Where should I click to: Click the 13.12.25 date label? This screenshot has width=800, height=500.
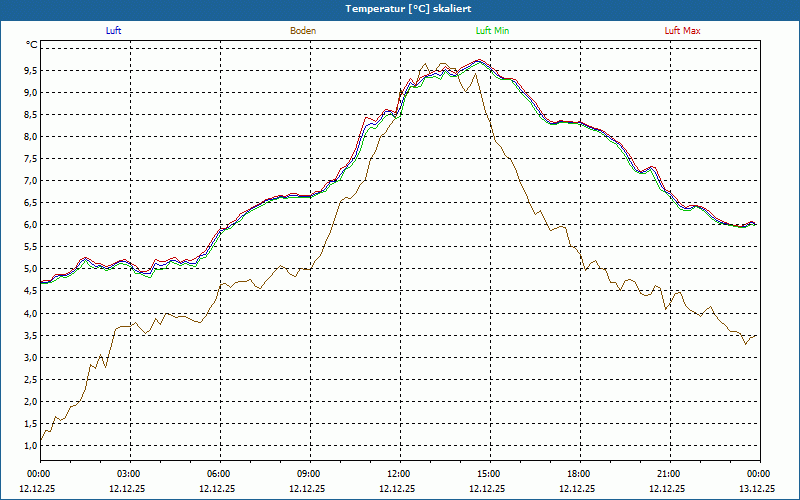pyautogui.click(x=757, y=488)
